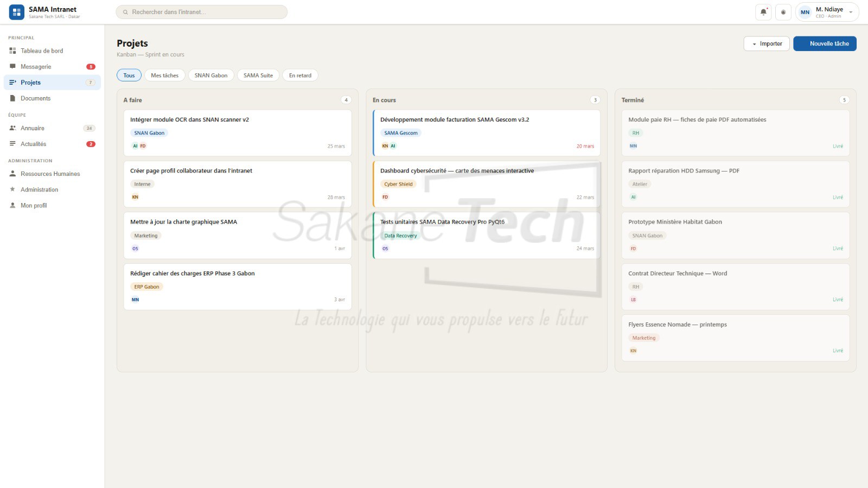Filter by SAMA Suite
Viewport: 868px width, 488px height.
(x=258, y=75)
